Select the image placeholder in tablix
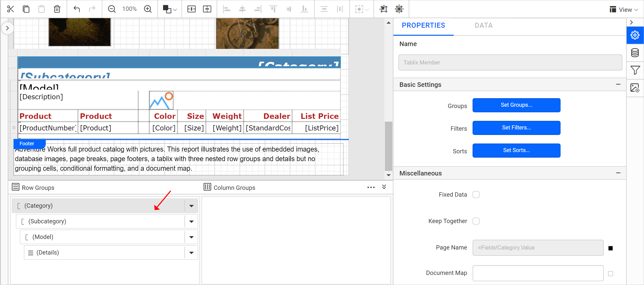The height and width of the screenshot is (285, 644). 161,100
